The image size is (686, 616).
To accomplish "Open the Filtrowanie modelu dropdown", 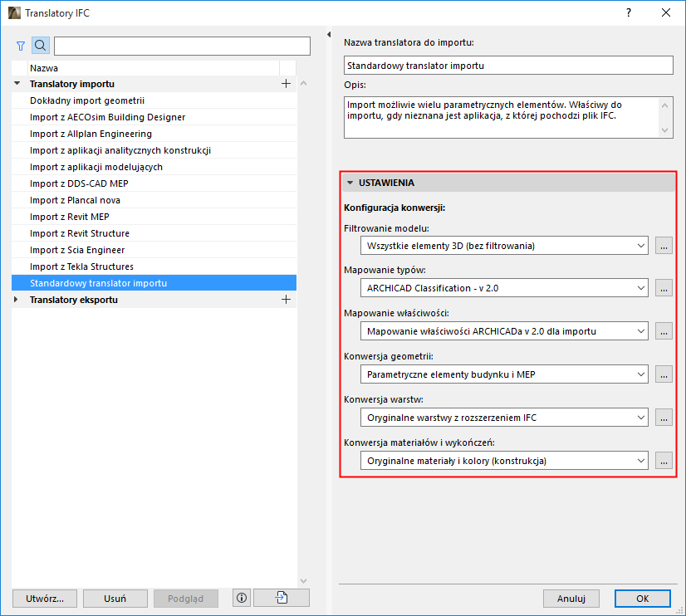I will pos(504,246).
